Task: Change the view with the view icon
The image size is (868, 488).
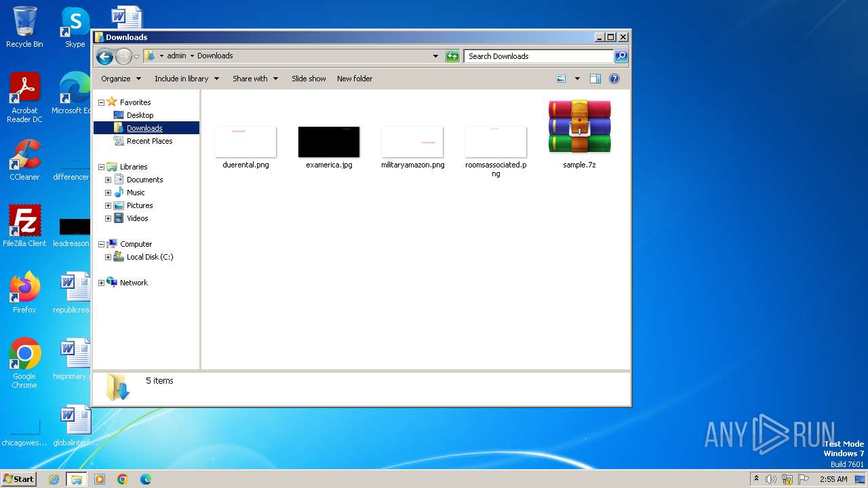Action: (x=561, y=79)
